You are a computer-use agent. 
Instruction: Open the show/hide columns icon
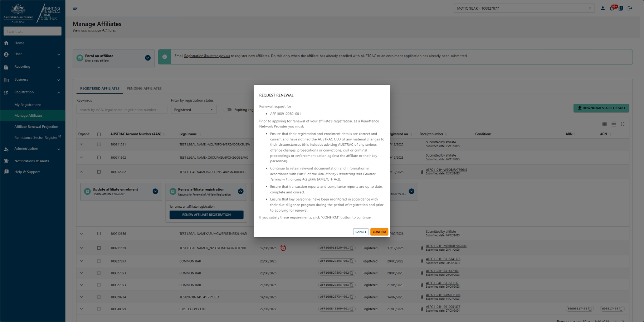(604, 124)
